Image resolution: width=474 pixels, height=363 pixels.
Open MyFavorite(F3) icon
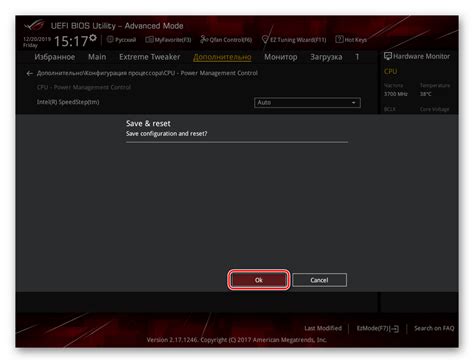(149, 40)
